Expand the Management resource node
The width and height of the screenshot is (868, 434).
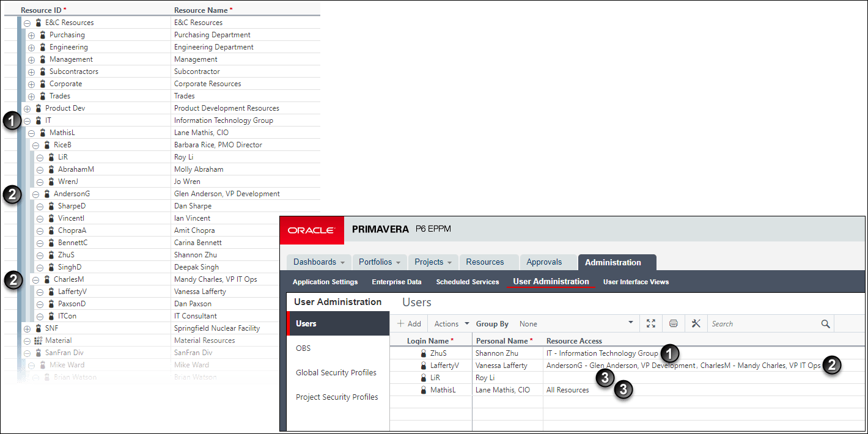[31, 59]
